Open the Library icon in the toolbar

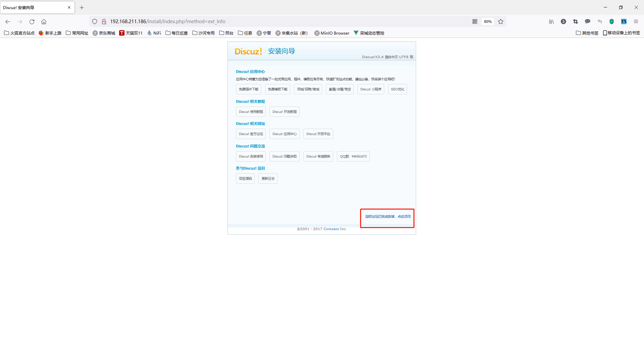point(551,21)
